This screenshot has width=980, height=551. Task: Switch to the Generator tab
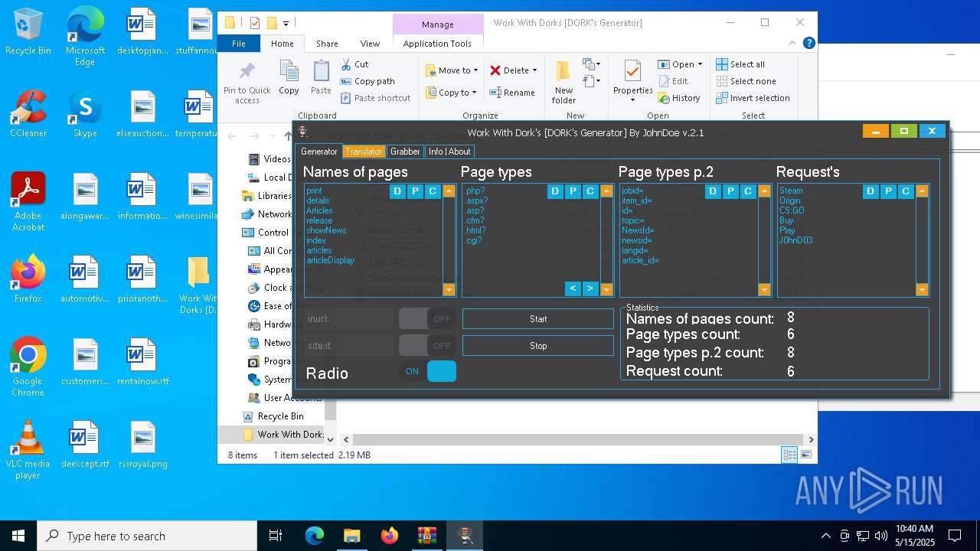319,152
